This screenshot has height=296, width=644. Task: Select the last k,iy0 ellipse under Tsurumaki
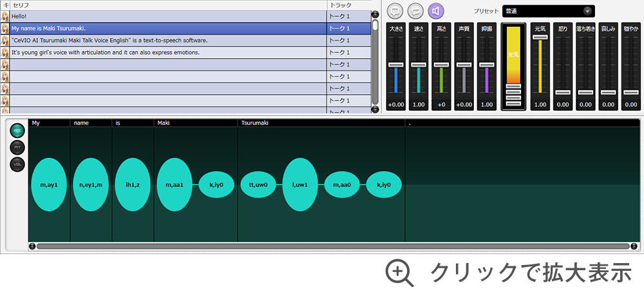tap(384, 184)
